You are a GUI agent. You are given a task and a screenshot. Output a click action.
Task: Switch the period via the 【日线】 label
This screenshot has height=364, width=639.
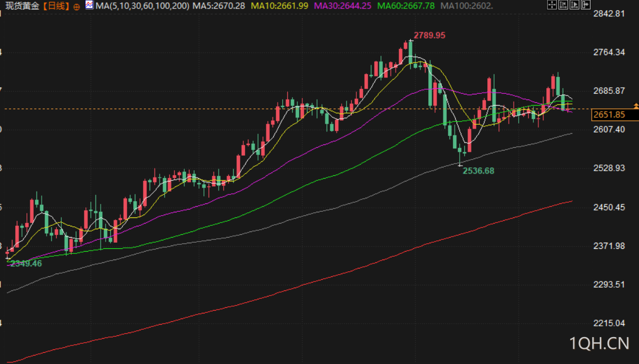(57, 6)
